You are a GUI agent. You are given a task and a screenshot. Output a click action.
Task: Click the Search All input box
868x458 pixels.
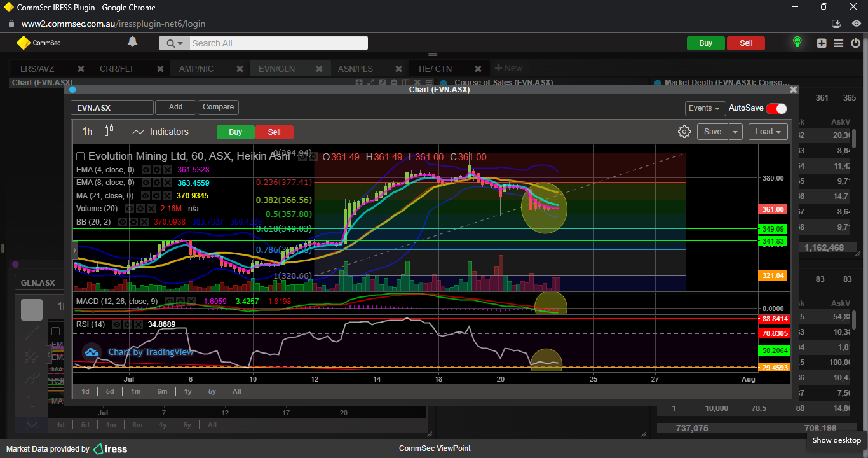click(278, 43)
